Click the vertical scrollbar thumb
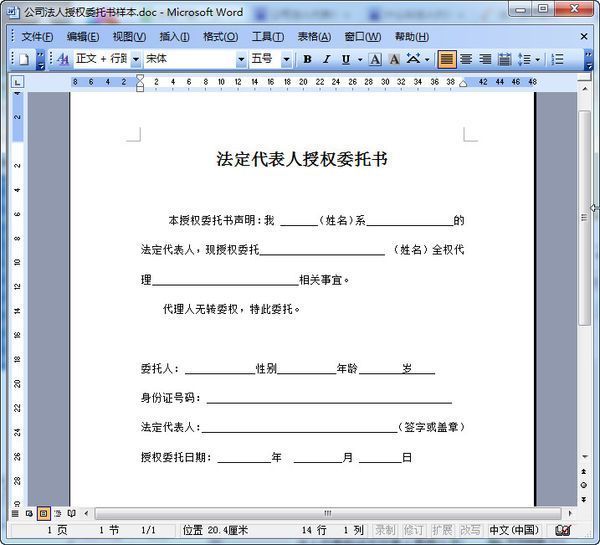Viewport: 600px width, 545px height. click(x=584, y=217)
